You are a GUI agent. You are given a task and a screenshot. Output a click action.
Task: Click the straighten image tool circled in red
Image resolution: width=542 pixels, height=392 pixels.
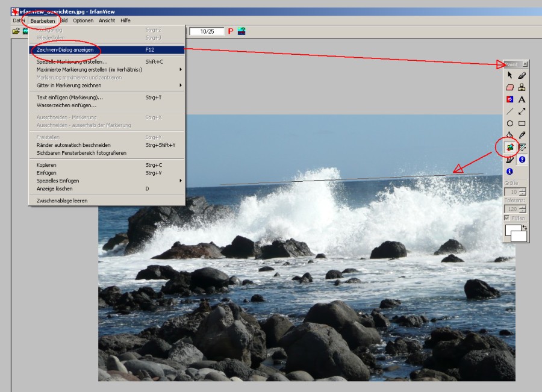(509, 148)
